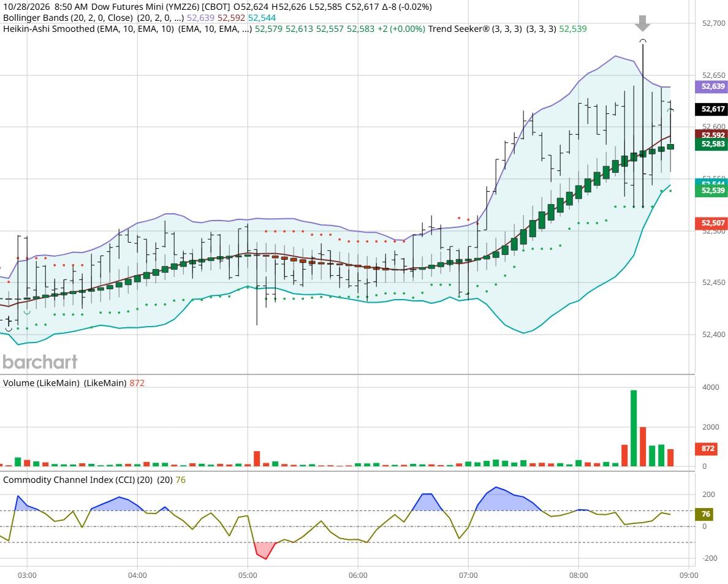
Task: Click the red 872 value beside Volume label
Action: 137,383
